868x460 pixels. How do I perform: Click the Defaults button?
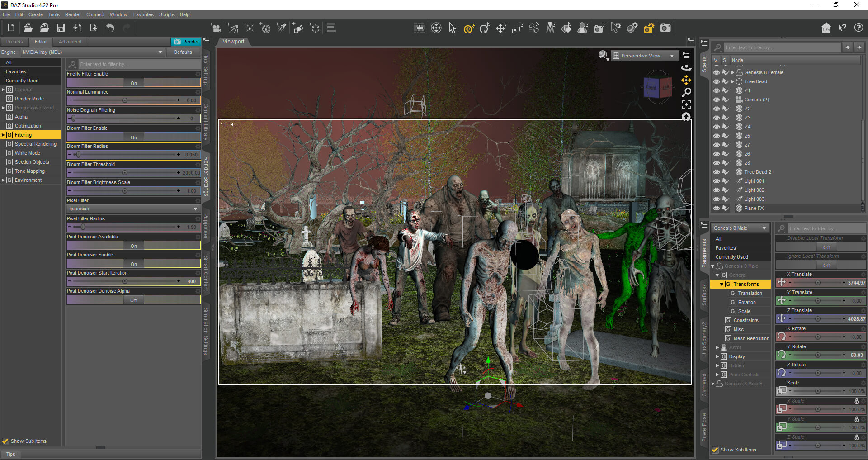pyautogui.click(x=183, y=52)
